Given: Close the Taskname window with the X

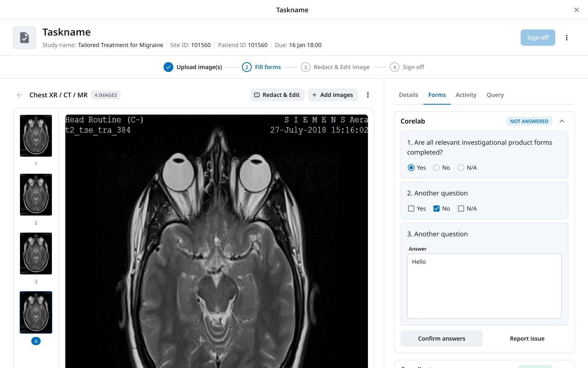Looking at the screenshot, I should click(x=577, y=9).
